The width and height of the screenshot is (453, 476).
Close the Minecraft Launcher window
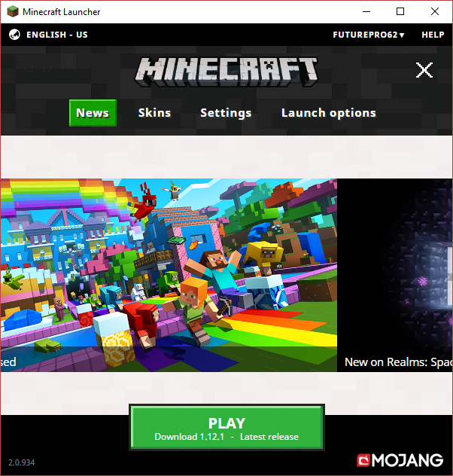pos(435,11)
